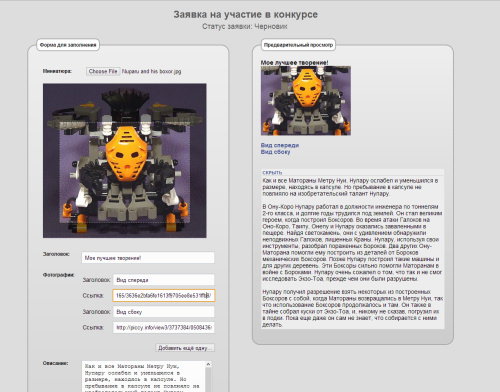
Task: Click inside the Описание description textarea
Action: point(143,377)
